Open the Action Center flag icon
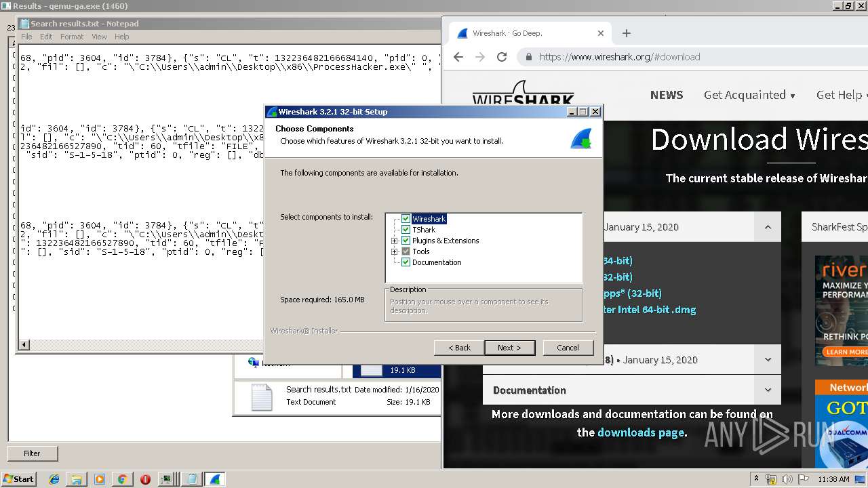 (804, 479)
